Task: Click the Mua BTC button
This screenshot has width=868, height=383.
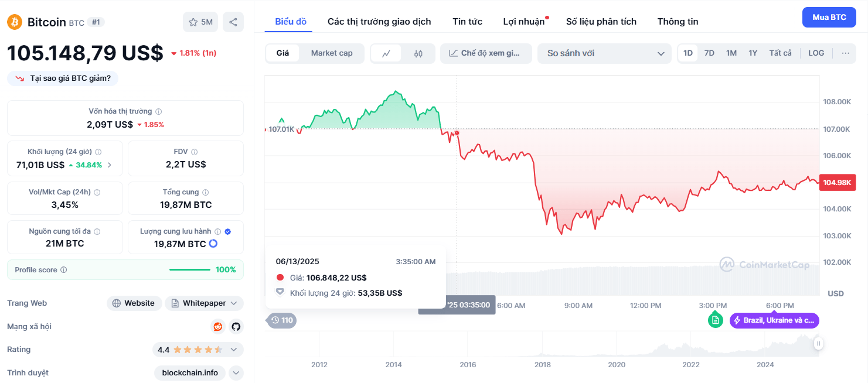Action: point(829,17)
